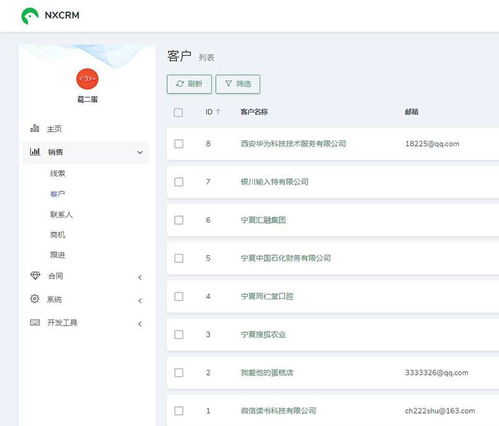Screen dimensions: 499x426
Task: Toggle the select-all checkbox in header
Action: (x=178, y=112)
